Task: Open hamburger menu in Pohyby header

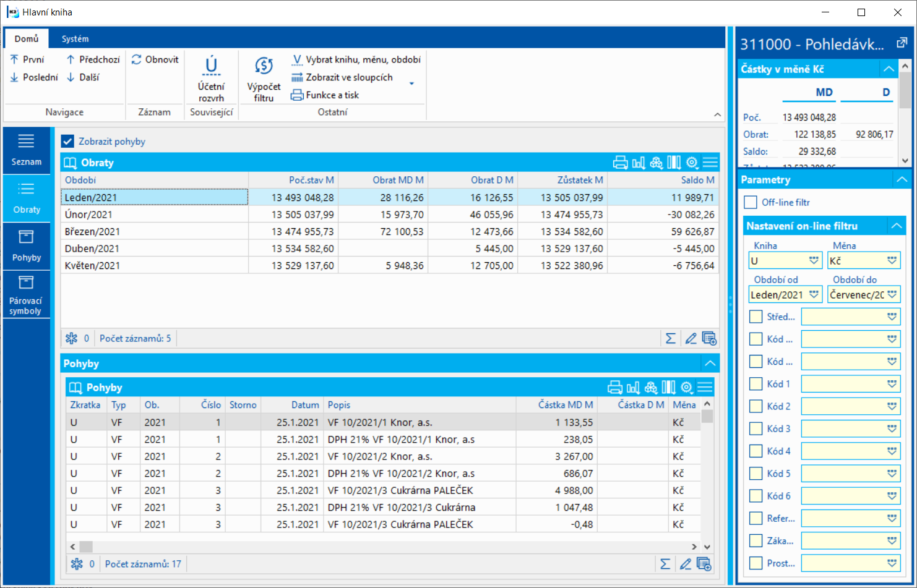Action: [705, 388]
